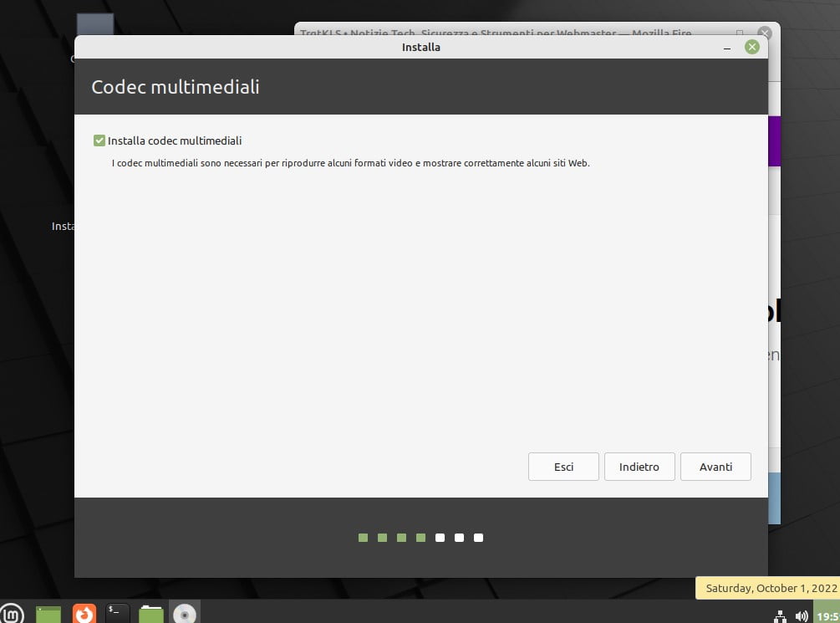Open the Terminal from the taskbar
Image resolution: width=840 pixels, height=623 pixels.
(x=118, y=614)
